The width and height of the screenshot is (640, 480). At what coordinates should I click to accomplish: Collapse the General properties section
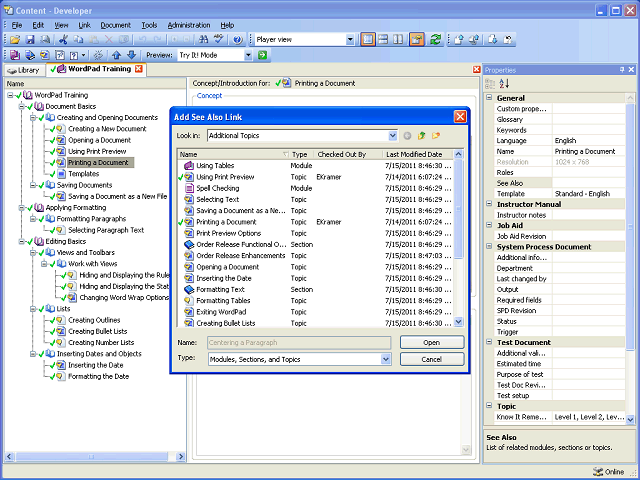[x=489, y=98]
